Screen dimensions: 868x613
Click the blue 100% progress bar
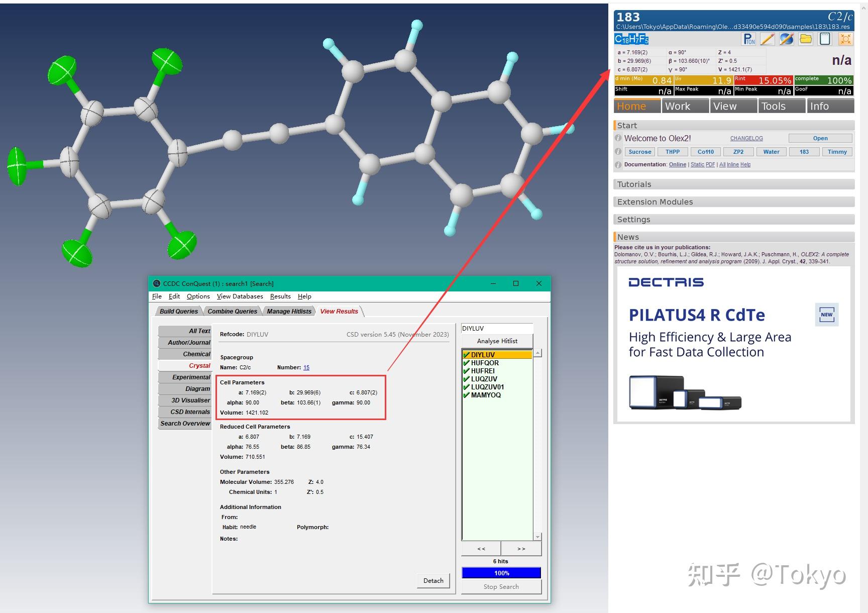501,573
